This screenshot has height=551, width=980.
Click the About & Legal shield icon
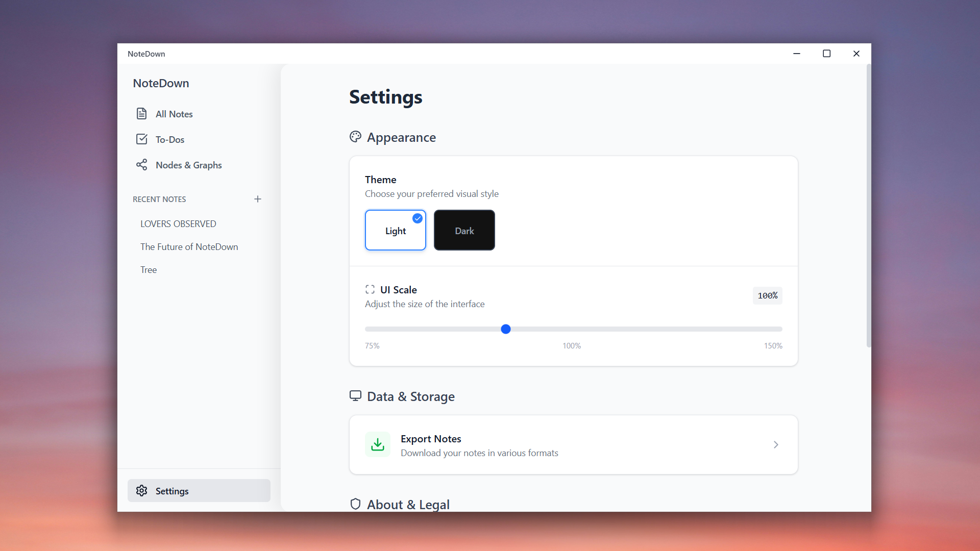coord(355,504)
